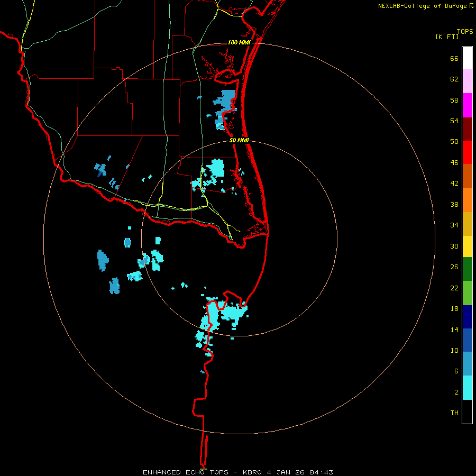476x476 pixels.
Task: Select the 30 legend value
Action: click(454, 246)
